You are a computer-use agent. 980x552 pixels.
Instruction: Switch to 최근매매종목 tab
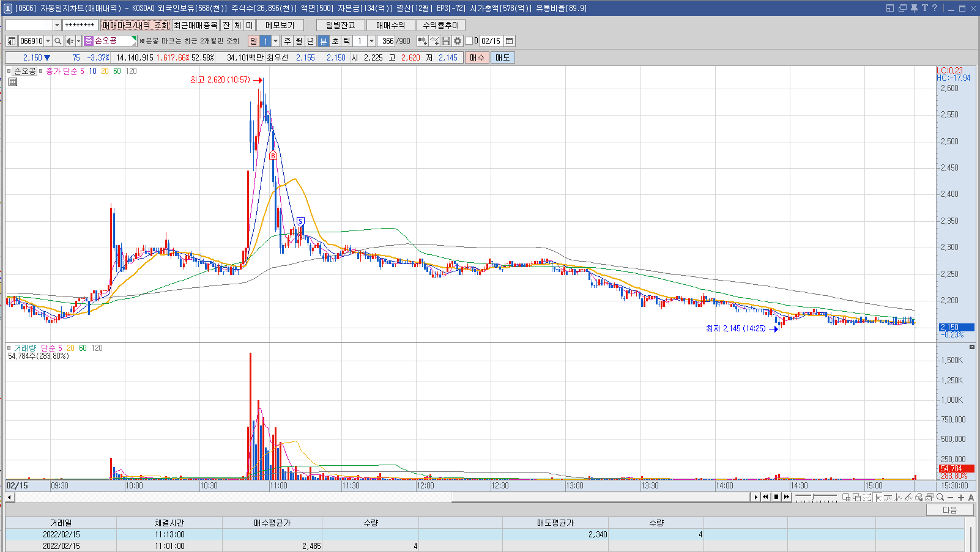pyautogui.click(x=195, y=25)
